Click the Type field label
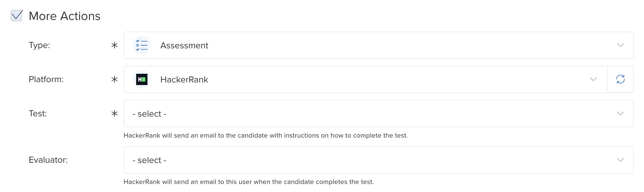 (x=39, y=45)
